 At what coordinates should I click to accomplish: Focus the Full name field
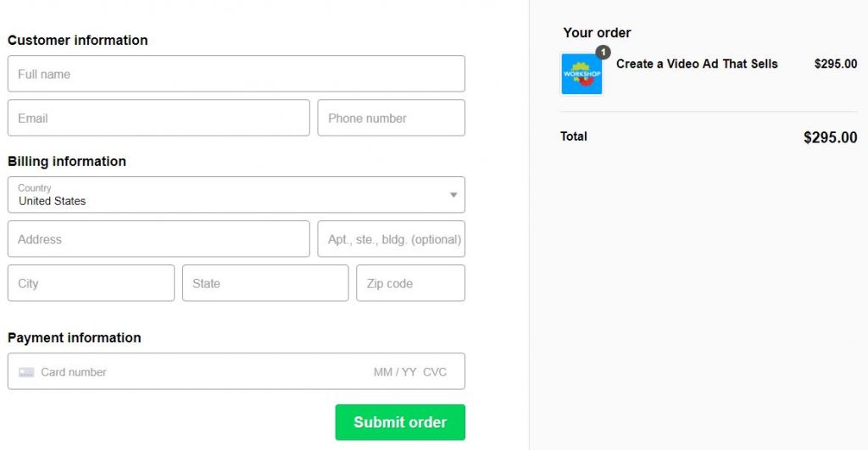point(236,74)
